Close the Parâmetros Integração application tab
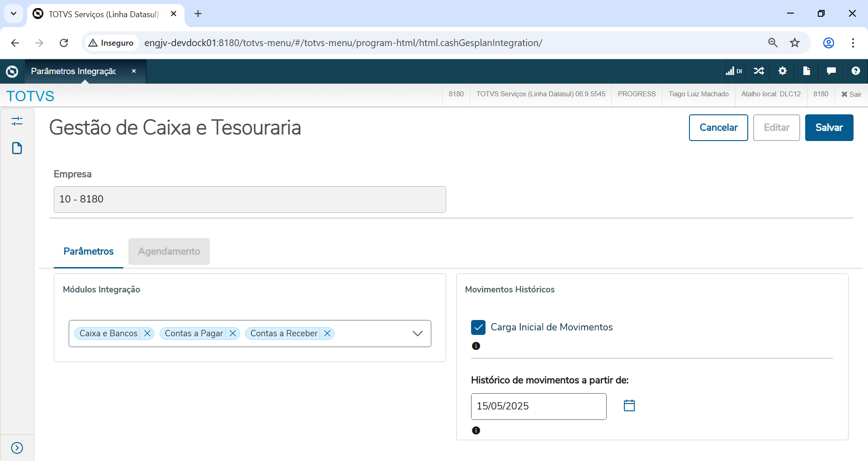Image resolution: width=868 pixels, height=461 pixels. point(134,71)
